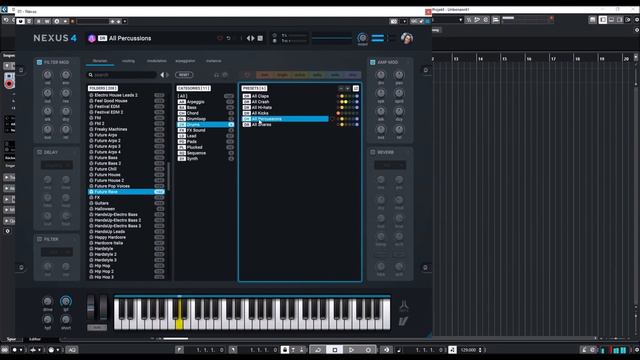Load the All Snares preset
The image size is (640, 360).
[x=285, y=124]
